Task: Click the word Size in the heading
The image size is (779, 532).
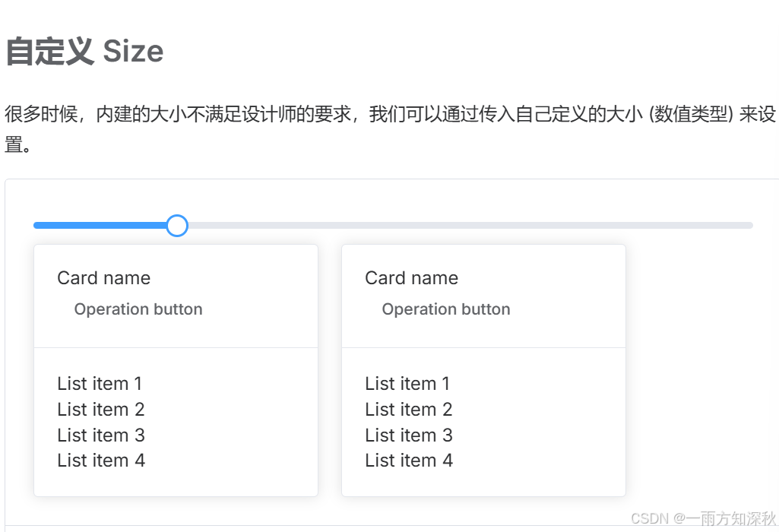Action: (x=133, y=51)
